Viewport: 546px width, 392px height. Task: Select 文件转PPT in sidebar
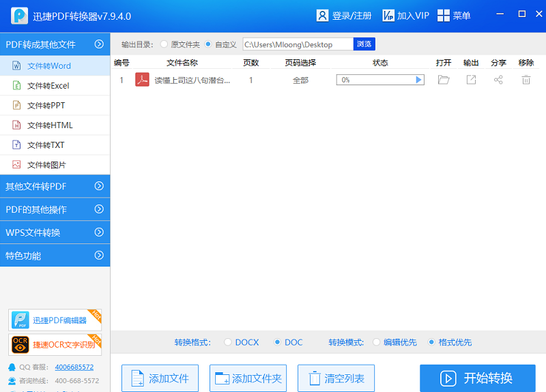[45, 106]
